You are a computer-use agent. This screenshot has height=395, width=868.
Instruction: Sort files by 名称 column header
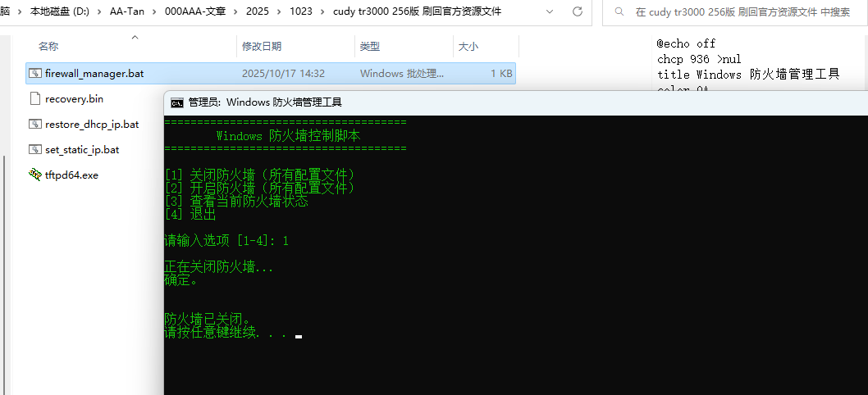coord(49,47)
